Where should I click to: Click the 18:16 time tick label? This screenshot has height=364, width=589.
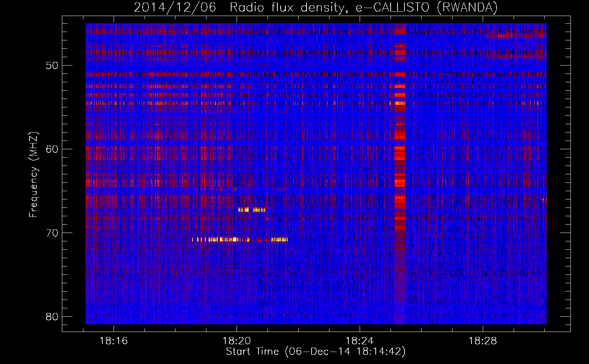(x=114, y=341)
